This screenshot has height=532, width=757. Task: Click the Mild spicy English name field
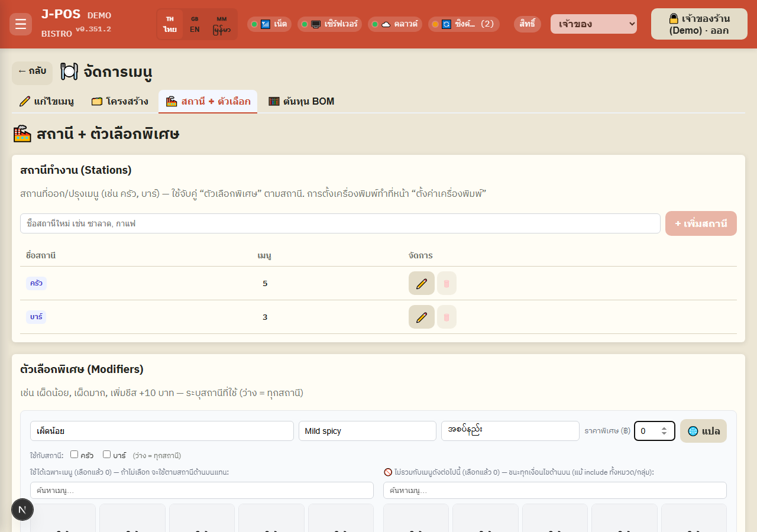click(x=367, y=431)
